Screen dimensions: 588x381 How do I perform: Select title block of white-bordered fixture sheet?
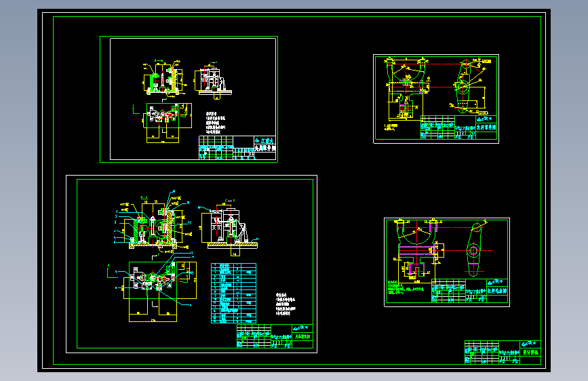tap(237, 148)
